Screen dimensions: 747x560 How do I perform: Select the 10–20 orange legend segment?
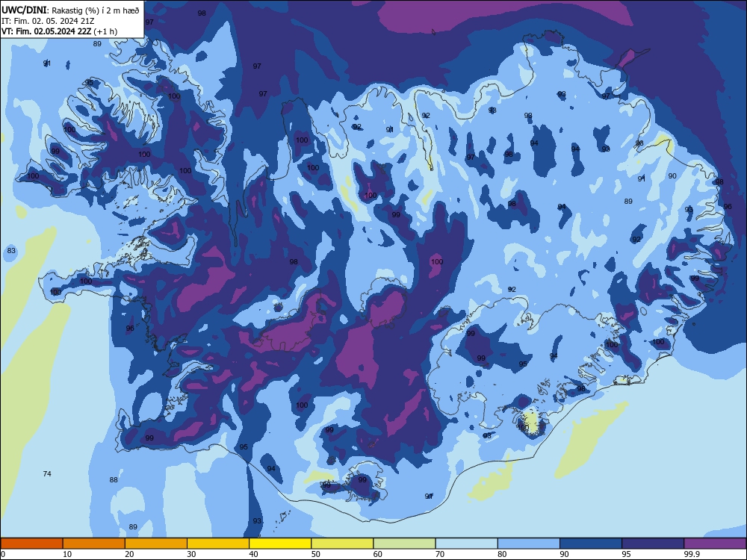(94, 544)
